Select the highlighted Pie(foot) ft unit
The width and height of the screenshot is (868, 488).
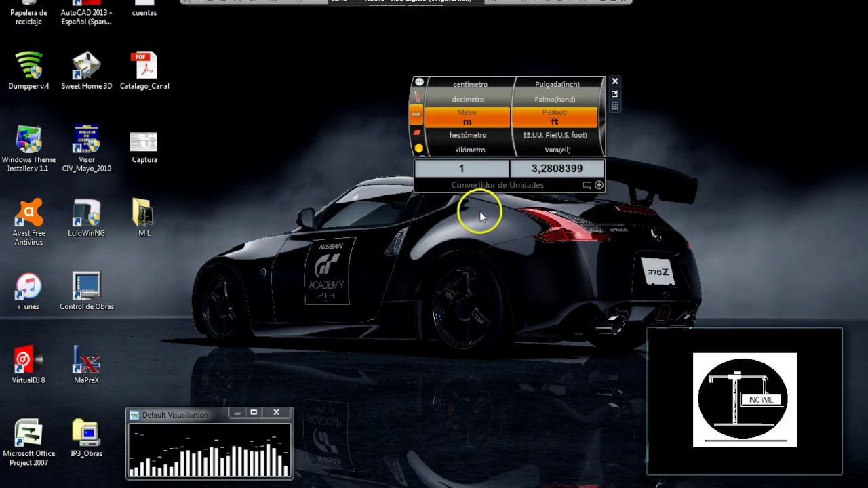(555, 117)
